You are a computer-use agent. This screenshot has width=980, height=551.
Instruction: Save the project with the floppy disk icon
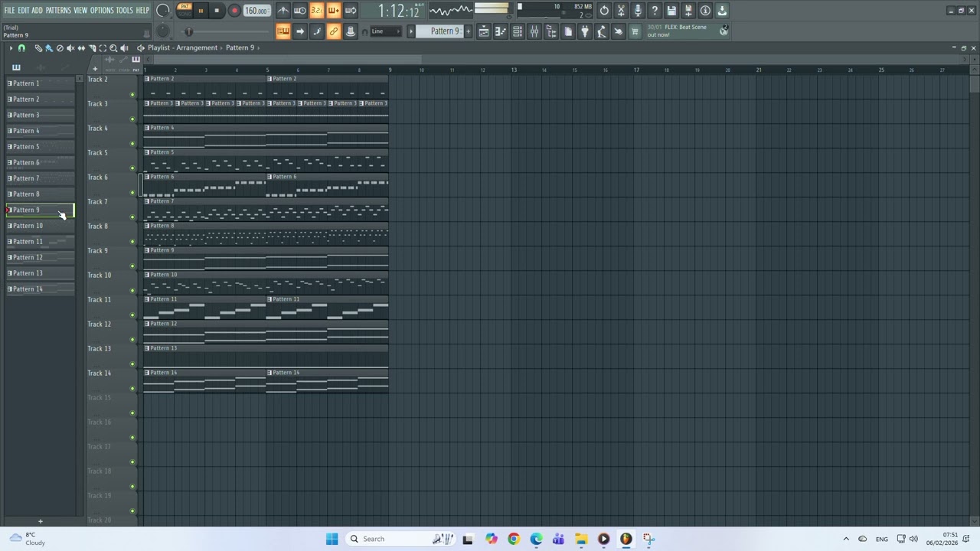click(x=671, y=11)
